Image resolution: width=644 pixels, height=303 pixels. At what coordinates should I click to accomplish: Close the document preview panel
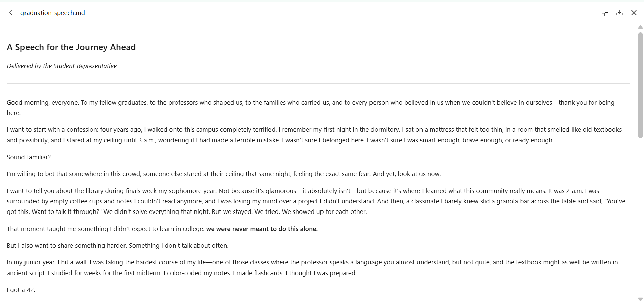[x=634, y=13]
